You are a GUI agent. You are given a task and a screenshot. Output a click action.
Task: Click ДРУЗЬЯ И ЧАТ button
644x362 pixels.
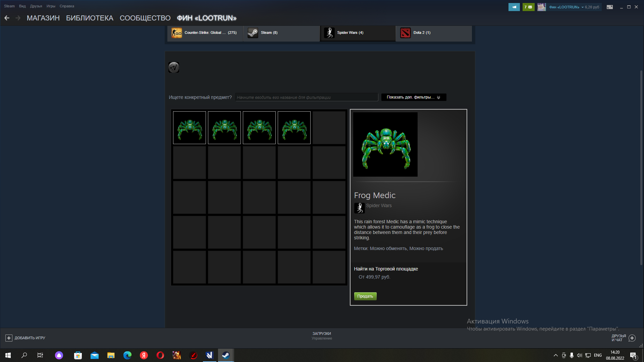tap(623, 338)
